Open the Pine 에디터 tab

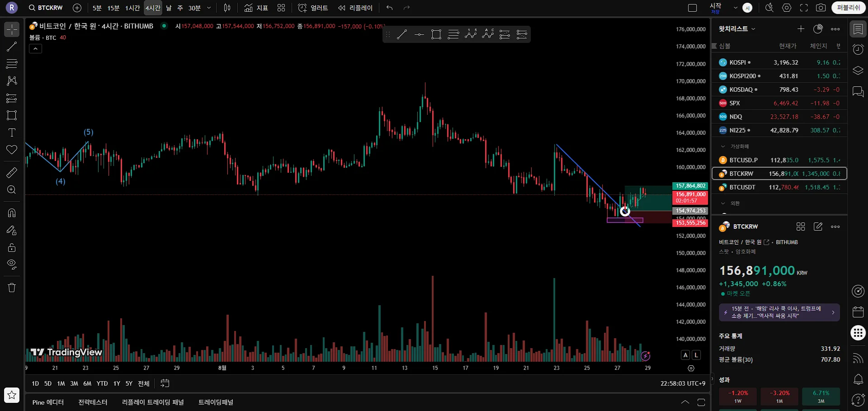point(48,402)
